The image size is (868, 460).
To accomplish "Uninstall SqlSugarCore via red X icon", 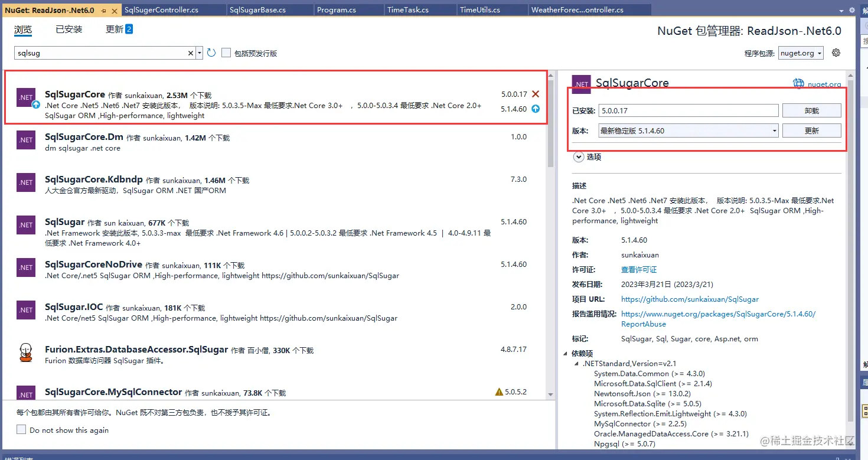I will (x=536, y=94).
